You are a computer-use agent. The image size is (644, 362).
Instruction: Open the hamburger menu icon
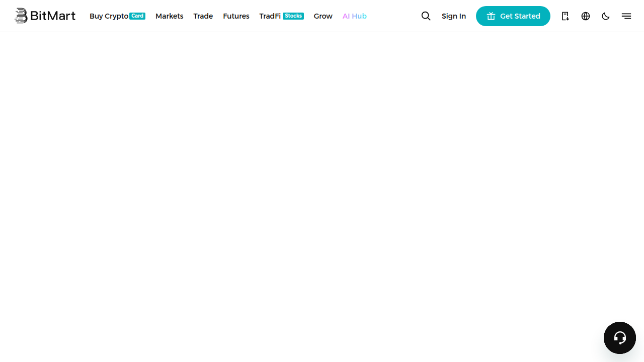pos(626,16)
